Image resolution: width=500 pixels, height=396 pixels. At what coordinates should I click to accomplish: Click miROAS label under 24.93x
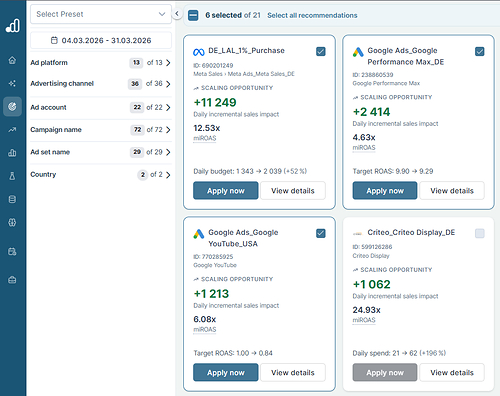(x=364, y=320)
